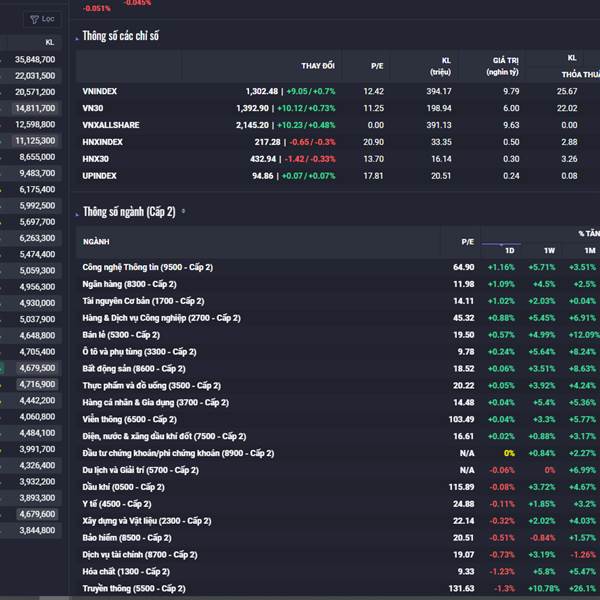Sort sectors by the 1M column

[x=590, y=251]
